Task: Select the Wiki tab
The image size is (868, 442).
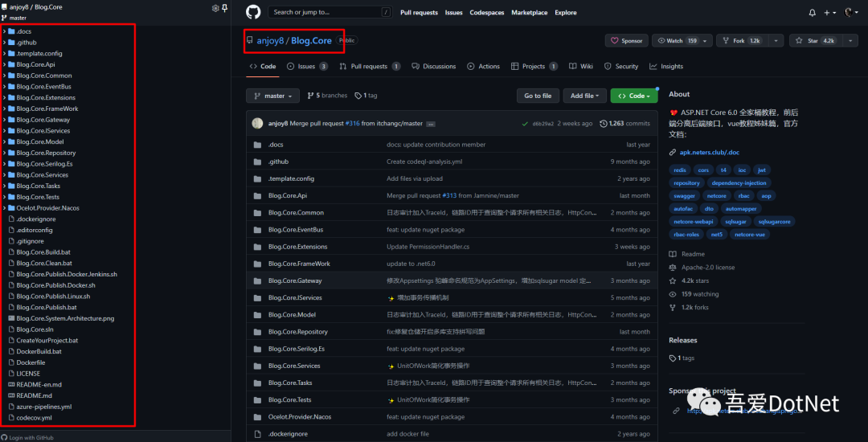Action: (581, 67)
